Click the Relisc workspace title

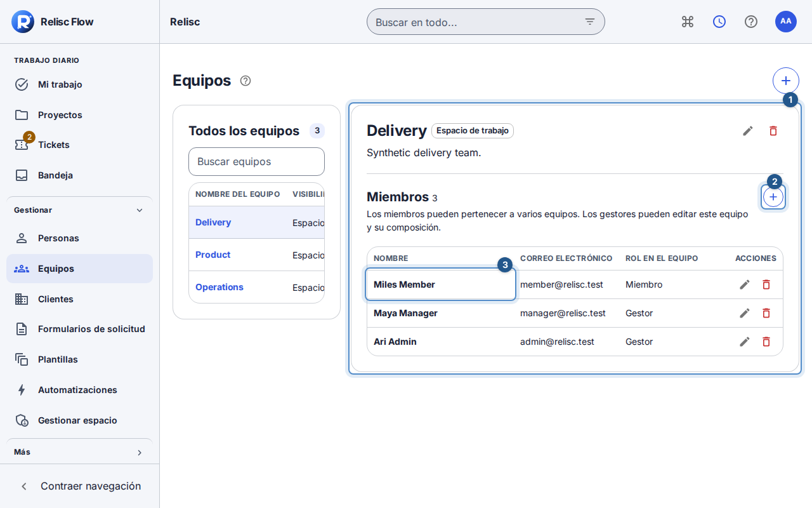click(185, 22)
